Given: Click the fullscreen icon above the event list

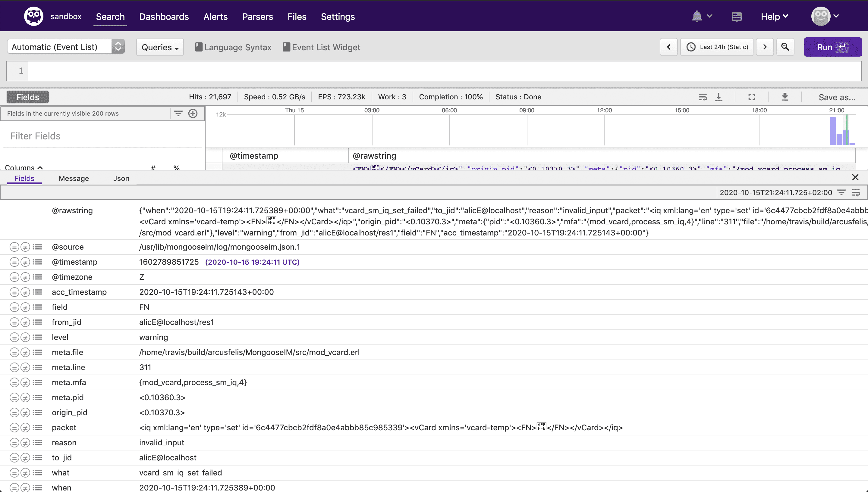Looking at the screenshot, I should (751, 97).
